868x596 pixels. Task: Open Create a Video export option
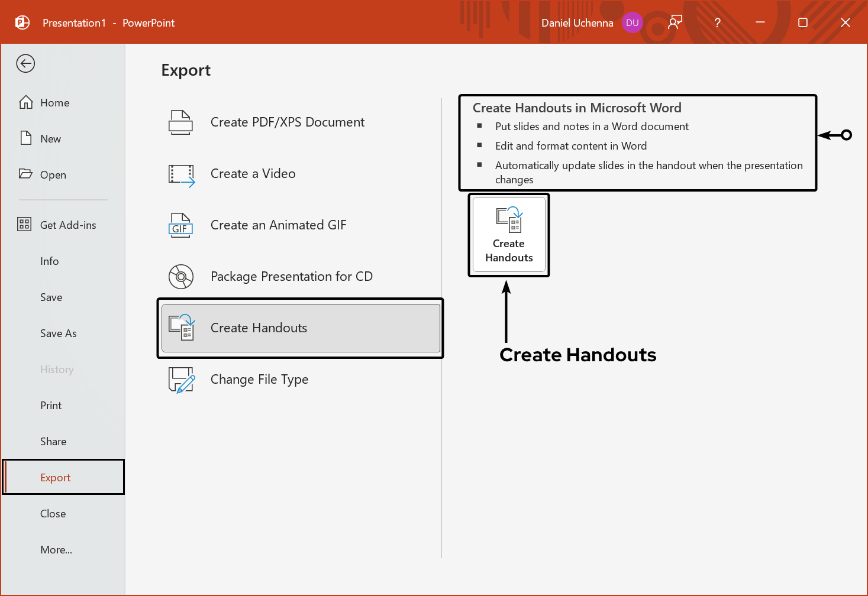(253, 173)
